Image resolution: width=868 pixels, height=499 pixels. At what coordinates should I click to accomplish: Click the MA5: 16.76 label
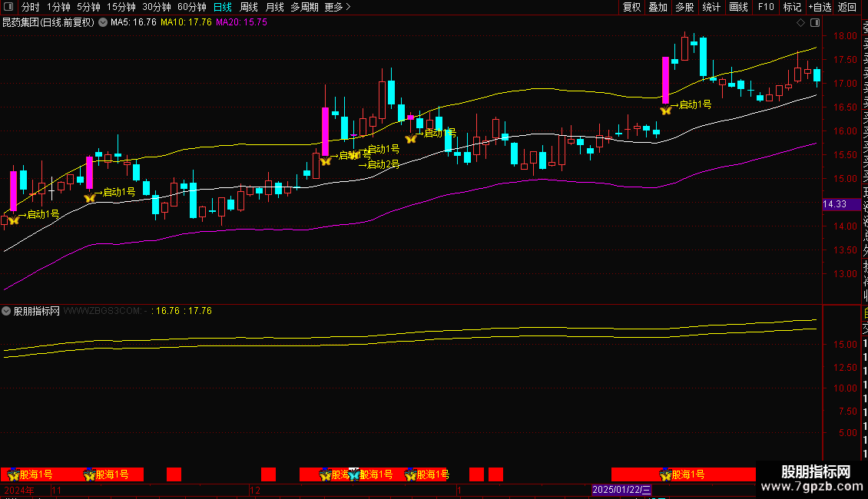click(134, 23)
